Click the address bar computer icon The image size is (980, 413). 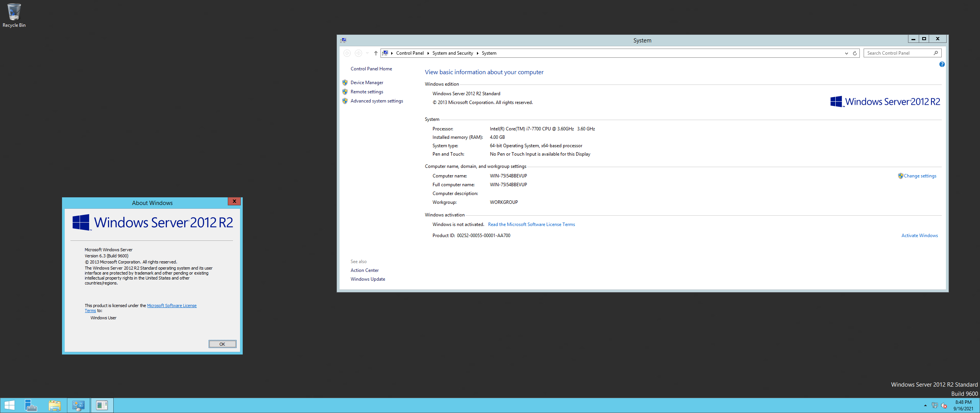tap(385, 53)
